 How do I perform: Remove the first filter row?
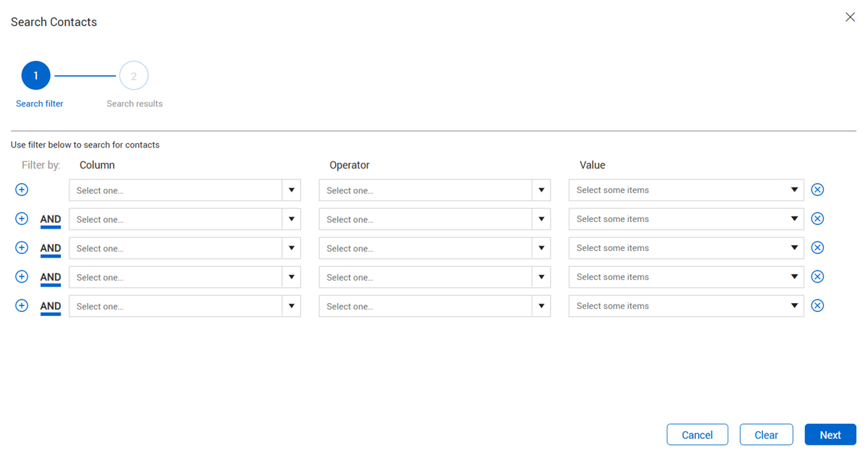(817, 190)
